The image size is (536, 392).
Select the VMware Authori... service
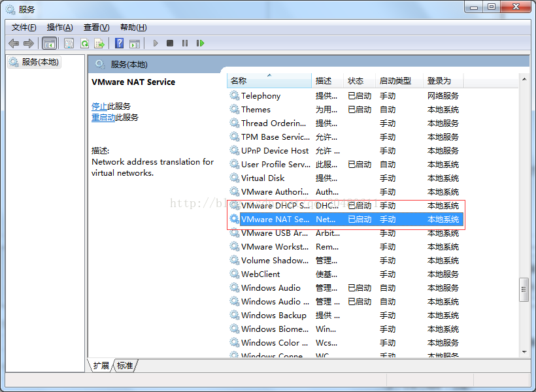click(x=345, y=191)
